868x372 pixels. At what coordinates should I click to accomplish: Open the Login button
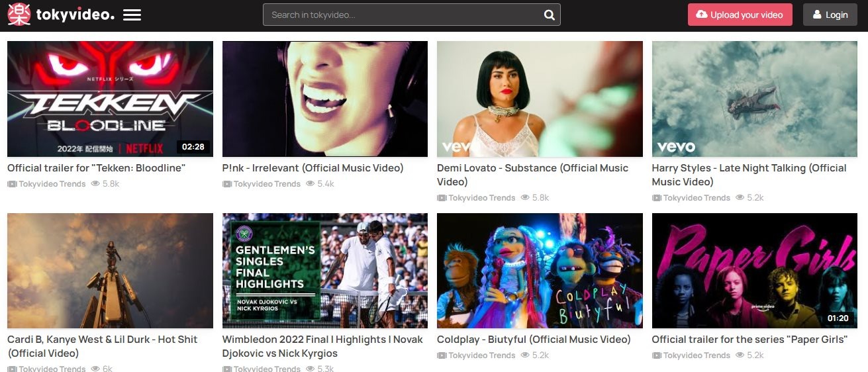pyautogui.click(x=830, y=15)
